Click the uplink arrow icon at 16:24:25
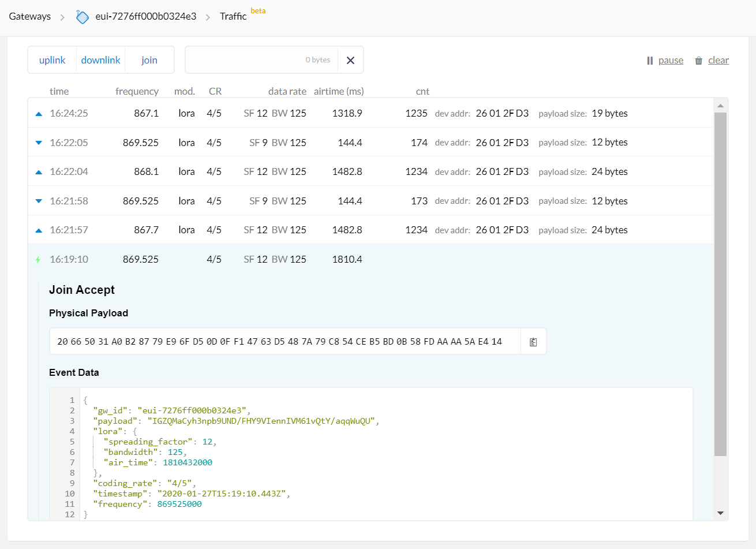756x549 pixels. point(39,114)
